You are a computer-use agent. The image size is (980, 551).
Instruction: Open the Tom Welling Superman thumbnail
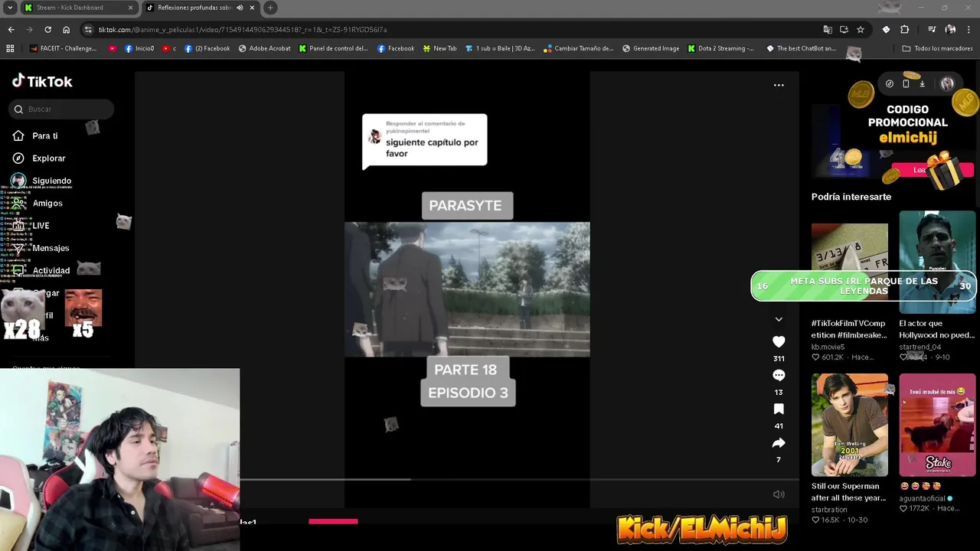click(x=849, y=425)
